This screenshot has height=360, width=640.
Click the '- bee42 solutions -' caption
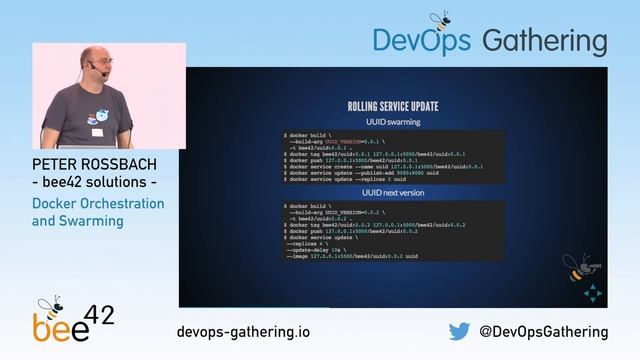pos(94,182)
